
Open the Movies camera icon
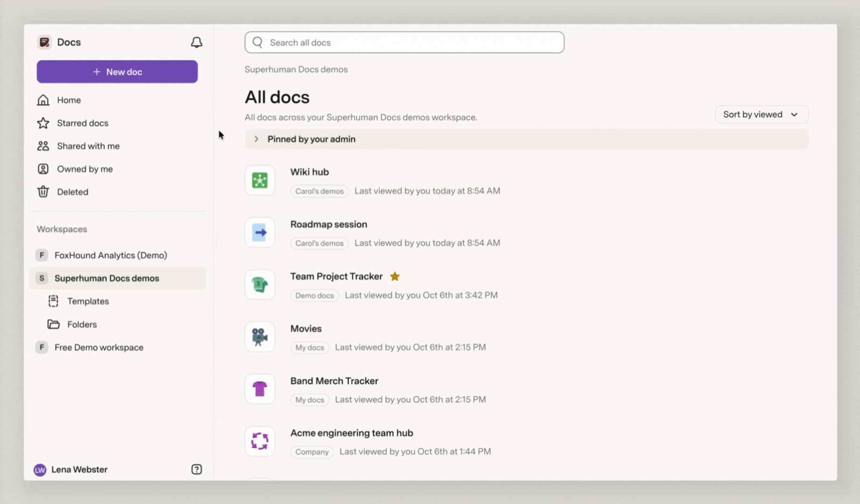(260, 337)
